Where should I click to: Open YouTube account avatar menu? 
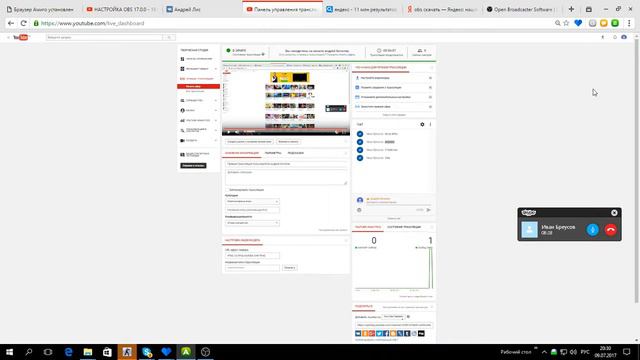624,37
